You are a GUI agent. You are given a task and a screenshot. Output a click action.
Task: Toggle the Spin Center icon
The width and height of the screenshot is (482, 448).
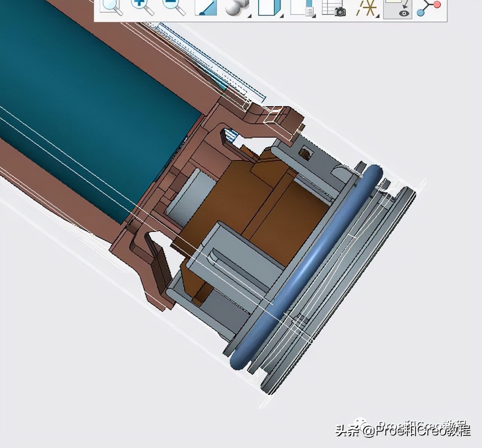[x=429, y=8]
